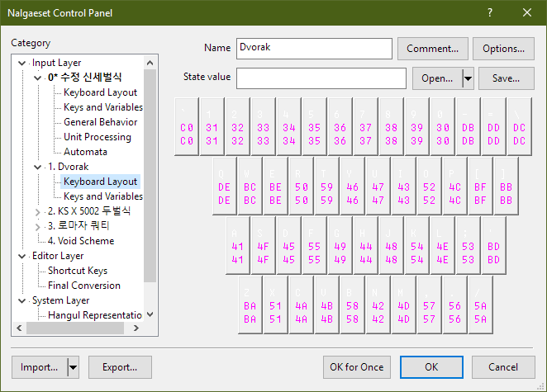Select the key showing code DC
Viewport: 547px width, 392px height.
coord(519,123)
